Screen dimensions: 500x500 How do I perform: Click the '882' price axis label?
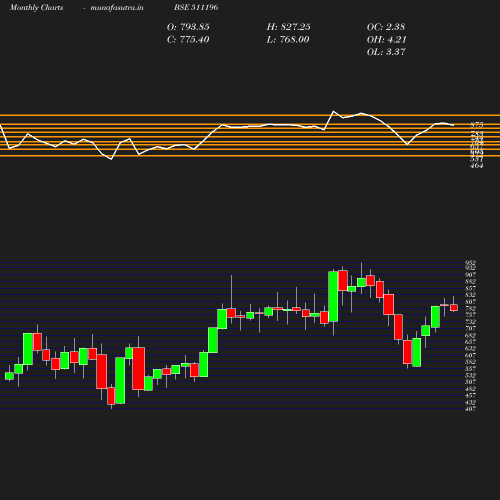tap(471, 282)
